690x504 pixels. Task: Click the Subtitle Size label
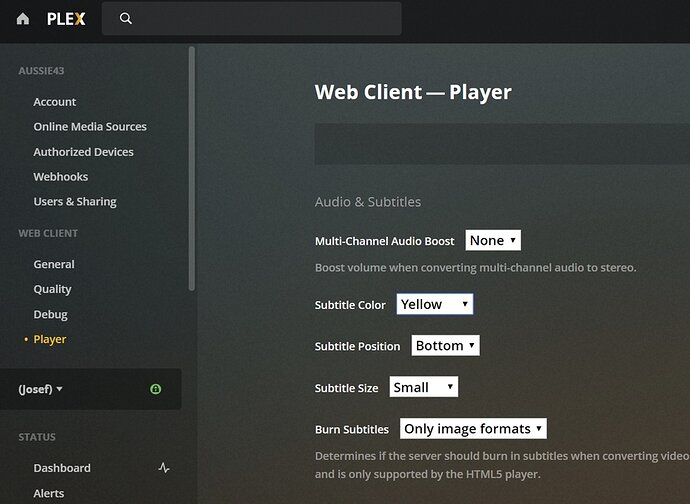tap(346, 388)
